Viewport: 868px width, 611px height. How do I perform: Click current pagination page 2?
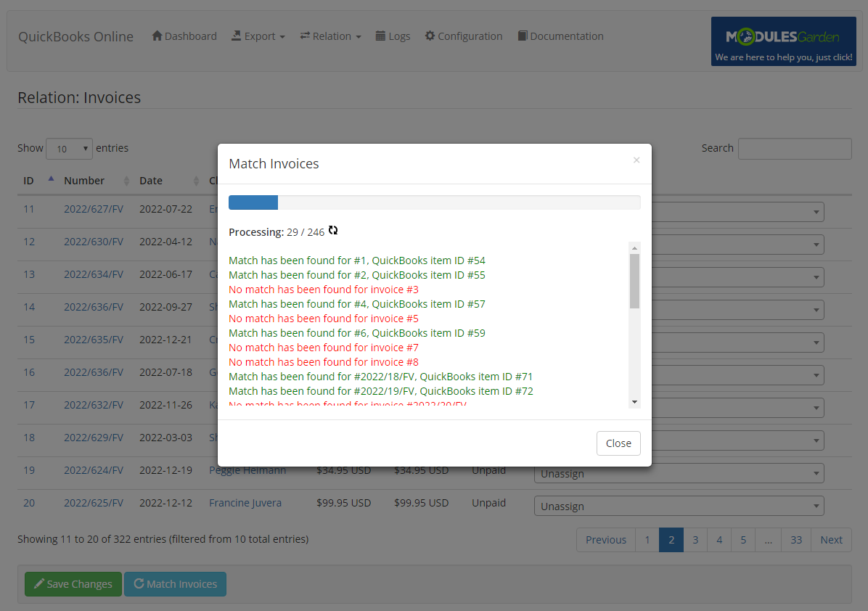[671, 540]
